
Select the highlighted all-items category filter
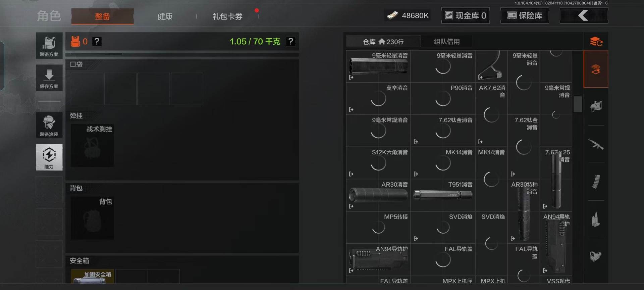596,69
